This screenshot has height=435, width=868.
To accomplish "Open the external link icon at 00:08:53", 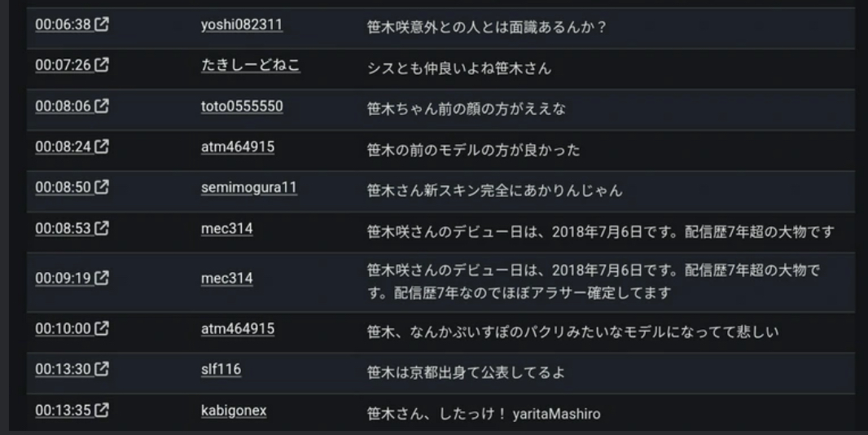I will click(x=102, y=229).
